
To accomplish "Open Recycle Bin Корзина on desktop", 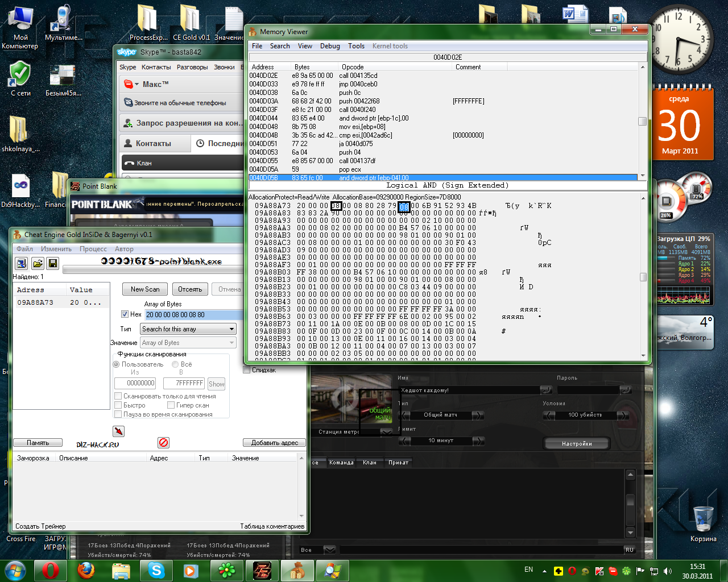I will [704, 523].
